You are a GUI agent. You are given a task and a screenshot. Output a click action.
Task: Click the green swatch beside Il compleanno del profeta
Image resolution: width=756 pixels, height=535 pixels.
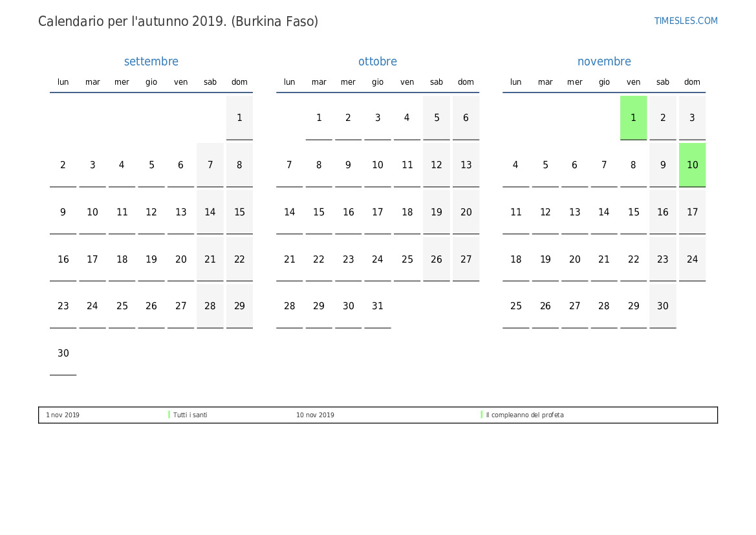tap(482, 415)
